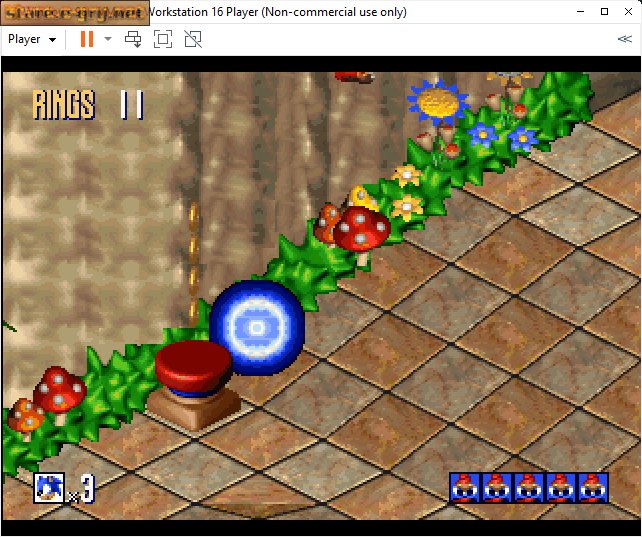642x537 pixels.
Task: Collapse the toolbar with the double chevron
Action: (625, 39)
